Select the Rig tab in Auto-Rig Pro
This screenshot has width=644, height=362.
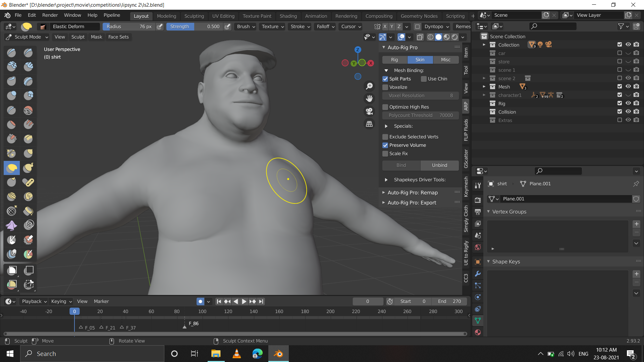394,60
